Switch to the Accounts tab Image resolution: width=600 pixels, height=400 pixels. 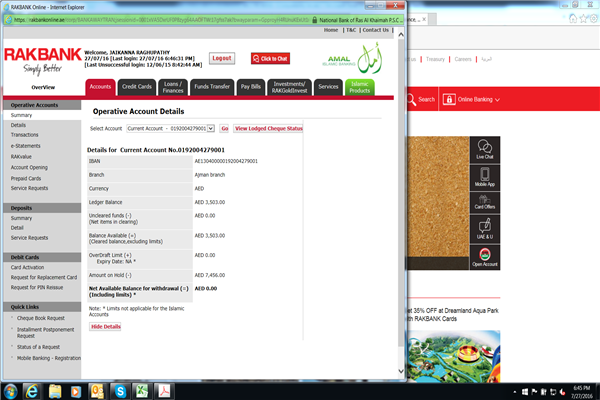point(100,87)
